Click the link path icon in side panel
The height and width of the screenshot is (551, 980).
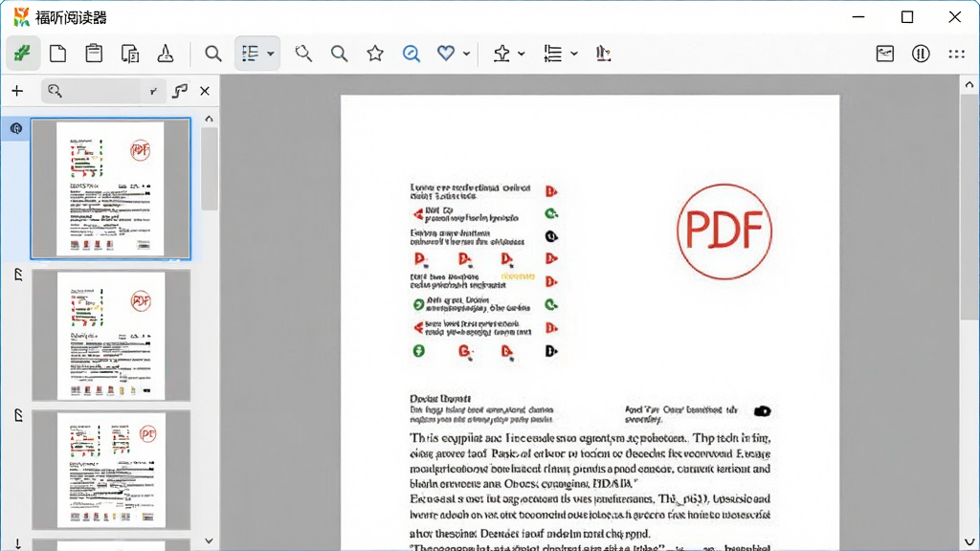pos(180,91)
